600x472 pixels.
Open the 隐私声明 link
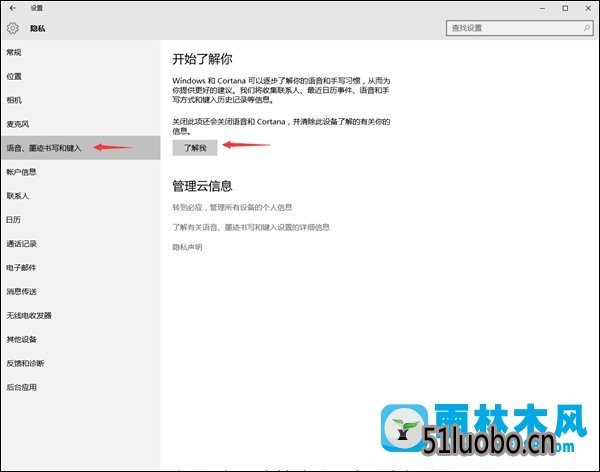[187, 247]
